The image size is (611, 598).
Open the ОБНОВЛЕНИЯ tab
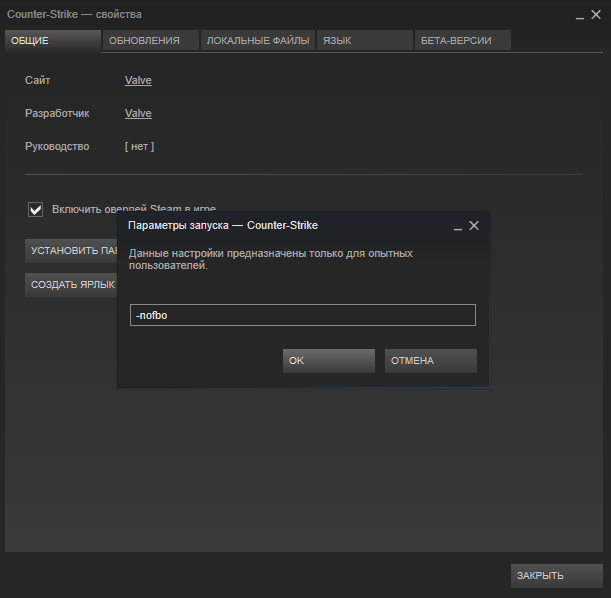click(151, 41)
